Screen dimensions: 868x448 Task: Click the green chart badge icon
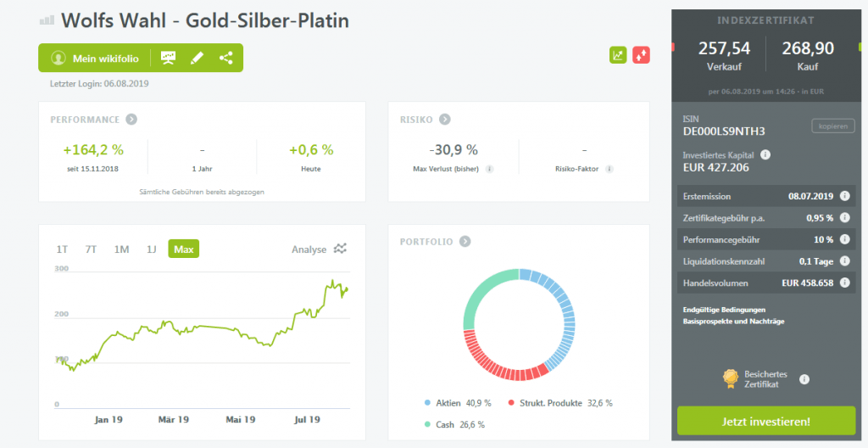(x=618, y=55)
